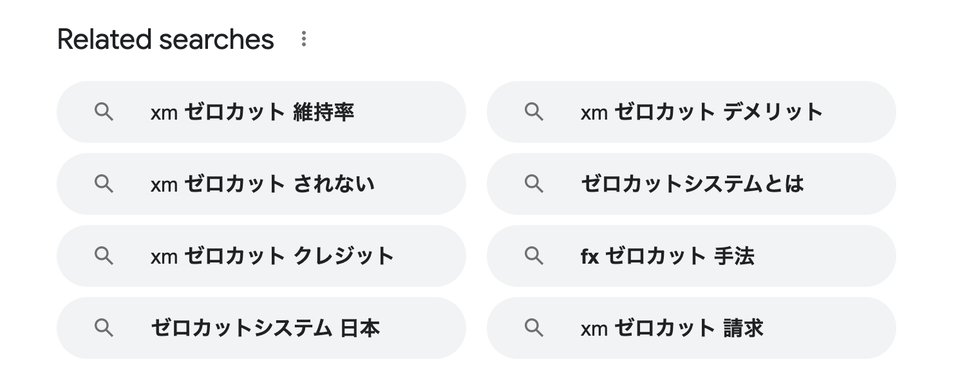Select fx ゼロカット 手法 related search
Image resolution: width=980 pixels, height=391 pixels.
(692, 256)
